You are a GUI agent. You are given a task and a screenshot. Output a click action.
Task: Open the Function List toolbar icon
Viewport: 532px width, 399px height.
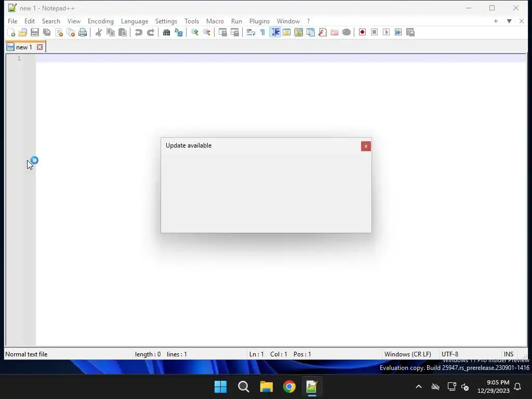322,32
